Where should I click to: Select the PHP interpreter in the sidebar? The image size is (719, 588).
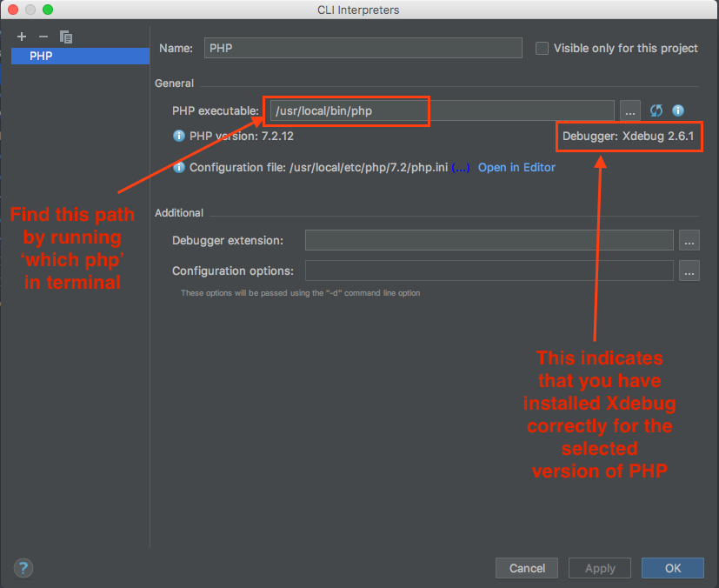click(80, 56)
